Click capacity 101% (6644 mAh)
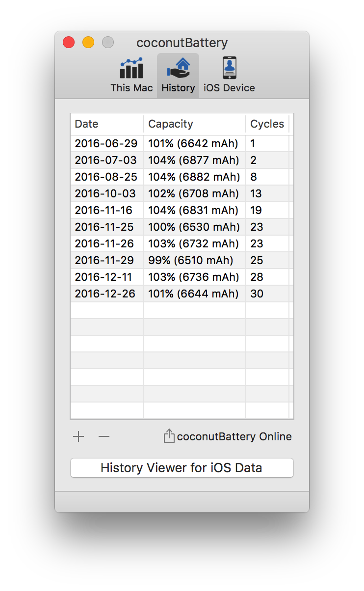 (x=194, y=294)
